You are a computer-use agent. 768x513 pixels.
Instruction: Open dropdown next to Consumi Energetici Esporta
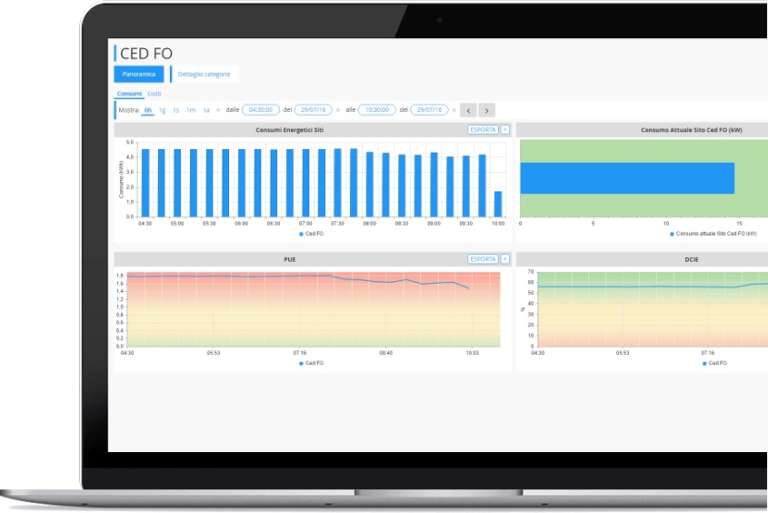click(x=505, y=130)
